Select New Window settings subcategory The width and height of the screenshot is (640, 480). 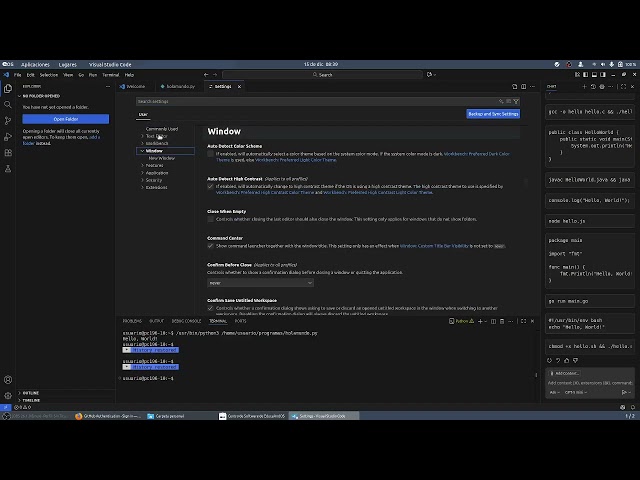162,158
